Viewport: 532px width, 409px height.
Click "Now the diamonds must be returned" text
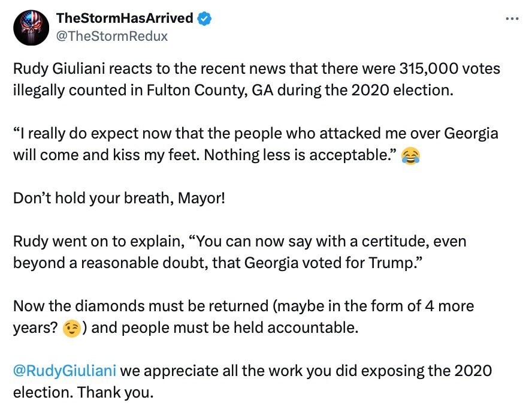click(140, 306)
